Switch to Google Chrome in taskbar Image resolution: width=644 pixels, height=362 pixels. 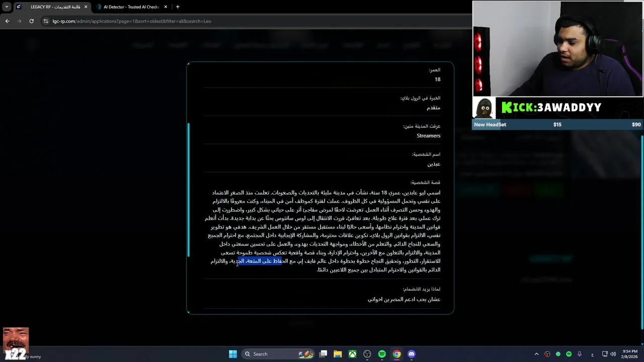click(x=396, y=354)
